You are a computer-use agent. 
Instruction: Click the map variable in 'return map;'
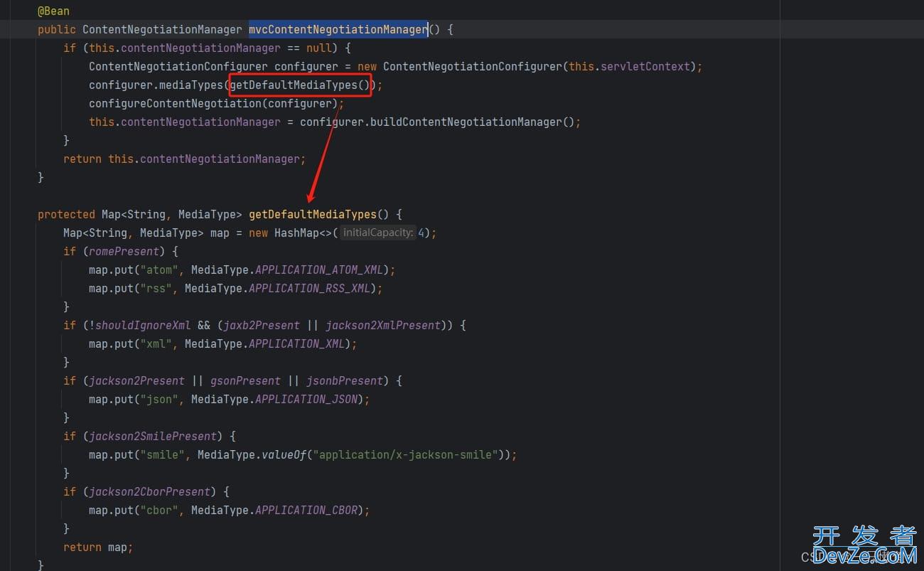coord(117,548)
